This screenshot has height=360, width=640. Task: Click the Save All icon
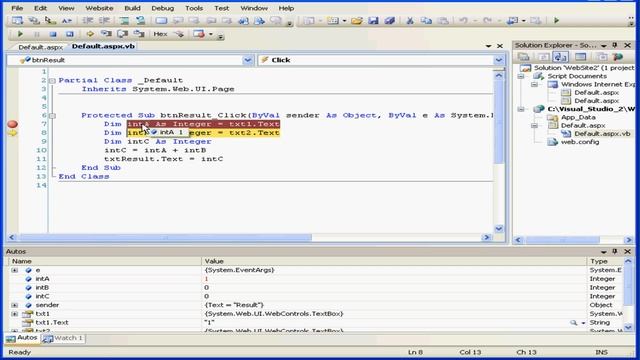coord(389,20)
